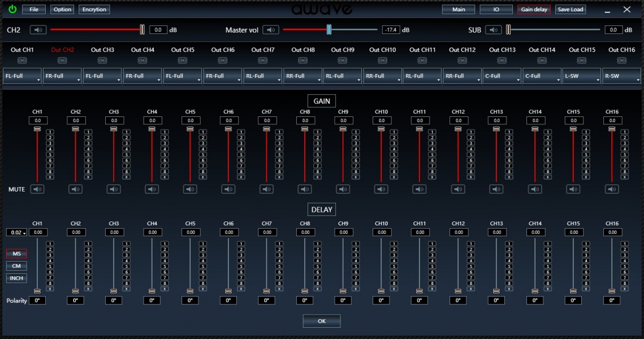The height and width of the screenshot is (339, 644).
Task: Mute gain channel CH1
Action: [37, 189]
